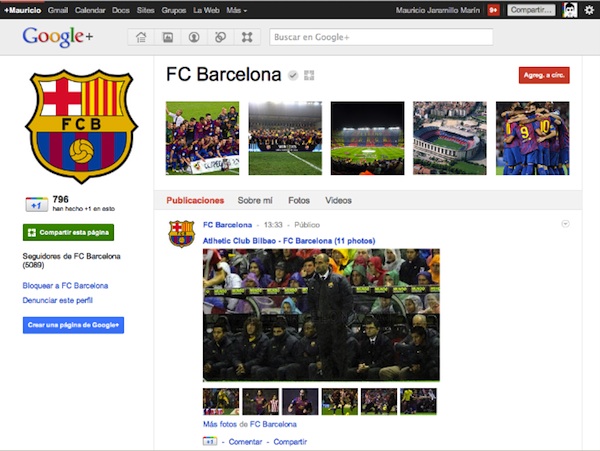Viewport: 600px width, 451px height.
Task: Open La Web from the top bar
Action: coord(206,10)
